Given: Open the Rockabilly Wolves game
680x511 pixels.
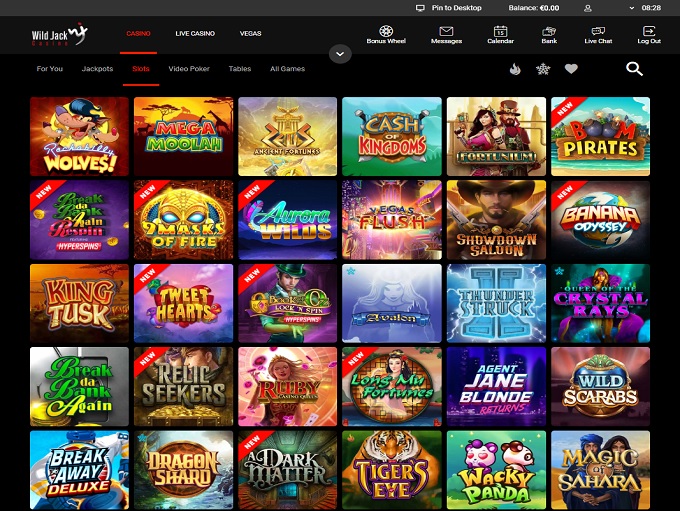Looking at the screenshot, I should (x=79, y=136).
